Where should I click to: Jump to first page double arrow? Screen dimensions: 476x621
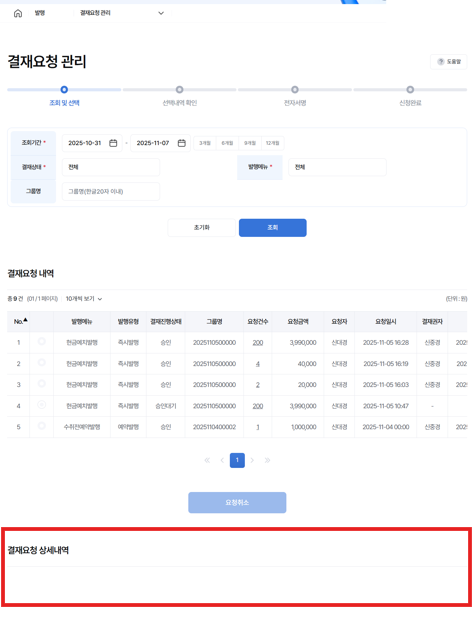click(x=207, y=460)
